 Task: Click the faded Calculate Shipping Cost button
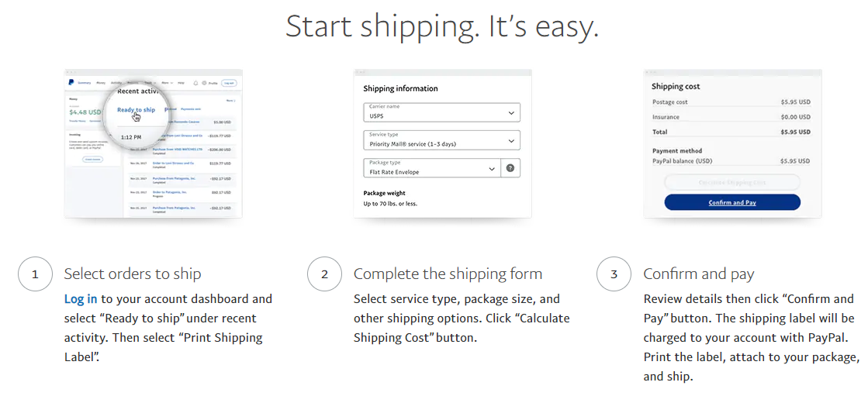732,182
